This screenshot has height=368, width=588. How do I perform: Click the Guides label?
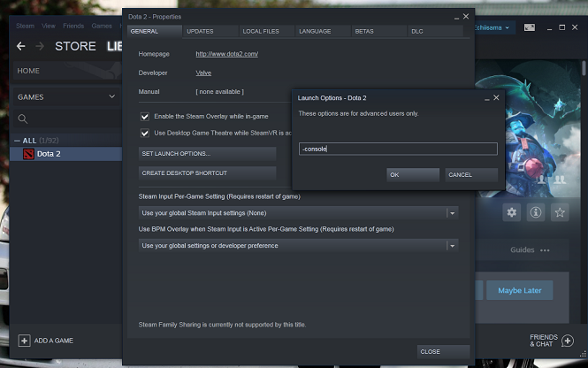[x=522, y=250]
